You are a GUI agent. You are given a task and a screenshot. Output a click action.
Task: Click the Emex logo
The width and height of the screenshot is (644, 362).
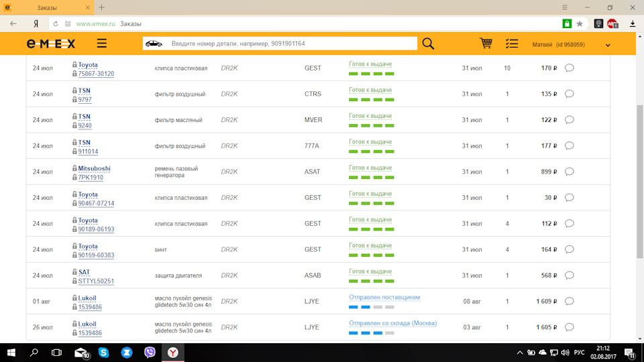coord(51,44)
